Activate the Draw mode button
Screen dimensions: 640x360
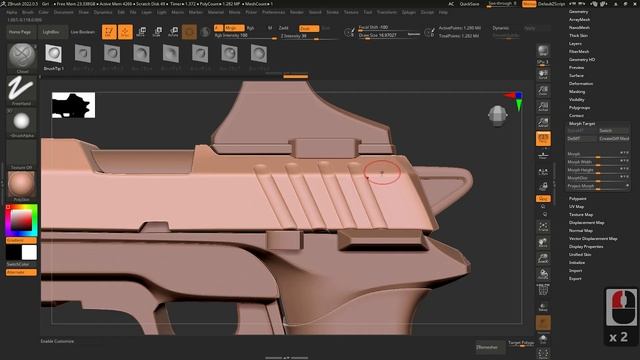tap(125, 32)
